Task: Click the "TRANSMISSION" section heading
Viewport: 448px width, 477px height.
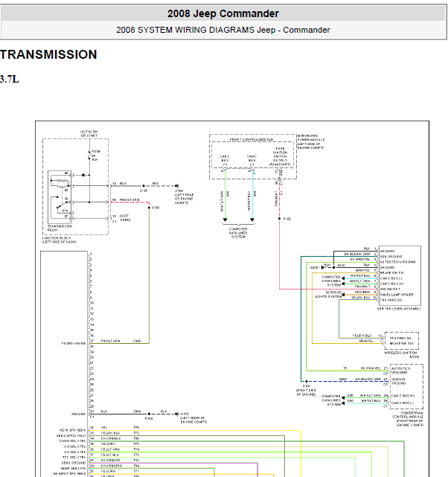Action: click(48, 55)
